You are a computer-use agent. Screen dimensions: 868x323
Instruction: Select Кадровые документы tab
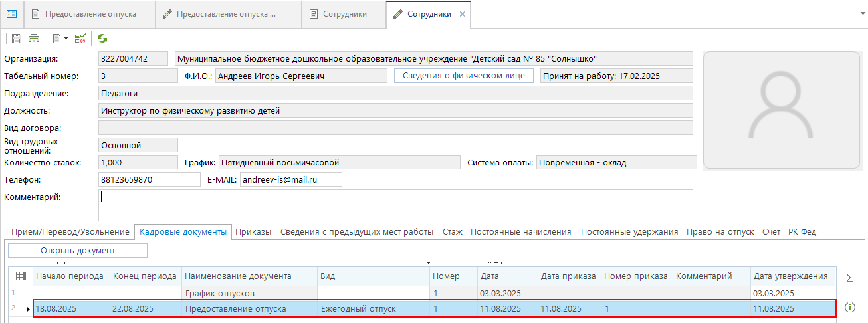183,232
